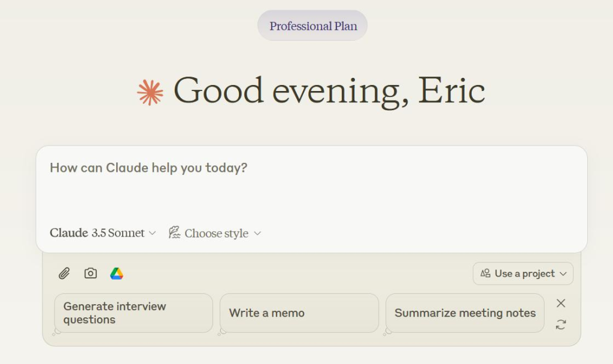
Task: Click the orange Claude starburst logo
Action: tap(150, 93)
